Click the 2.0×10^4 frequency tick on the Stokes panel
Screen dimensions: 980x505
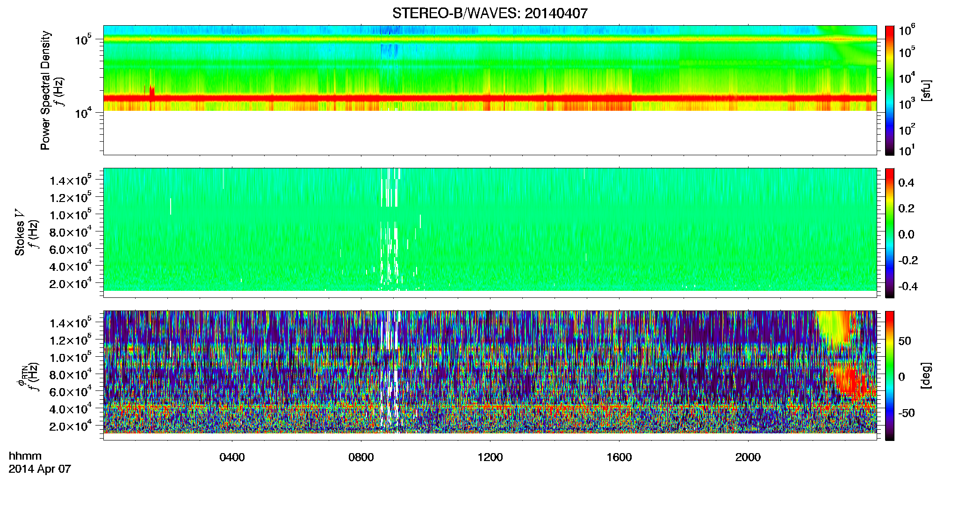click(x=71, y=283)
